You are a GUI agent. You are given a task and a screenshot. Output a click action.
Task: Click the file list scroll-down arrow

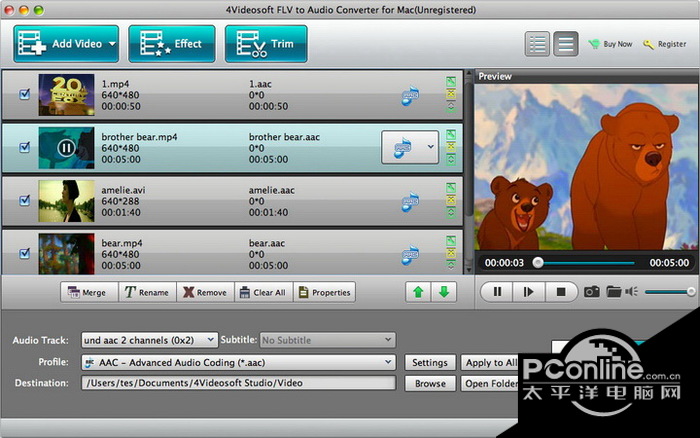click(x=468, y=270)
